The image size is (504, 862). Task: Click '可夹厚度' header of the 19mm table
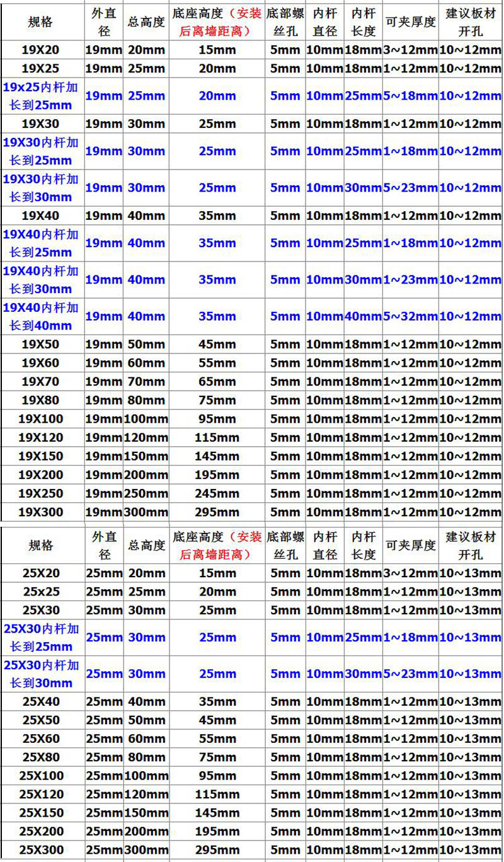pos(411,22)
